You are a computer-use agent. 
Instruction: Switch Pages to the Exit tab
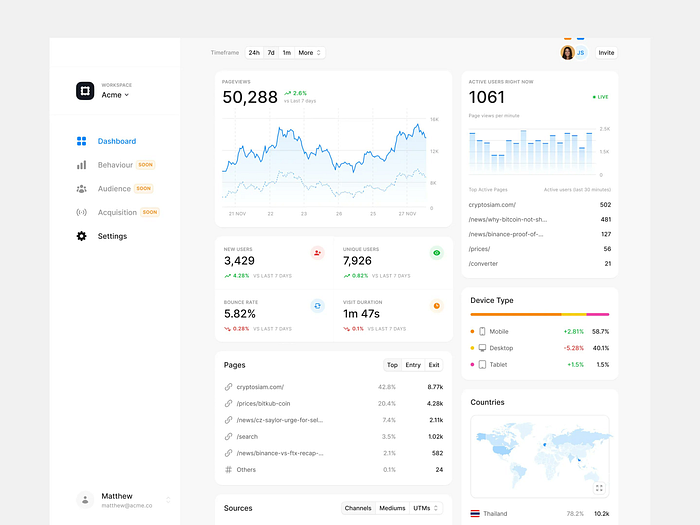[x=434, y=365]
